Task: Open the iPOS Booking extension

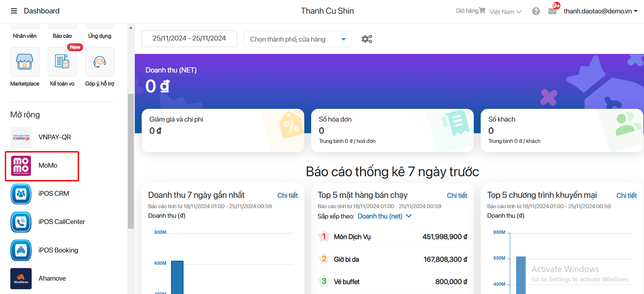Action: coord(21,250)
